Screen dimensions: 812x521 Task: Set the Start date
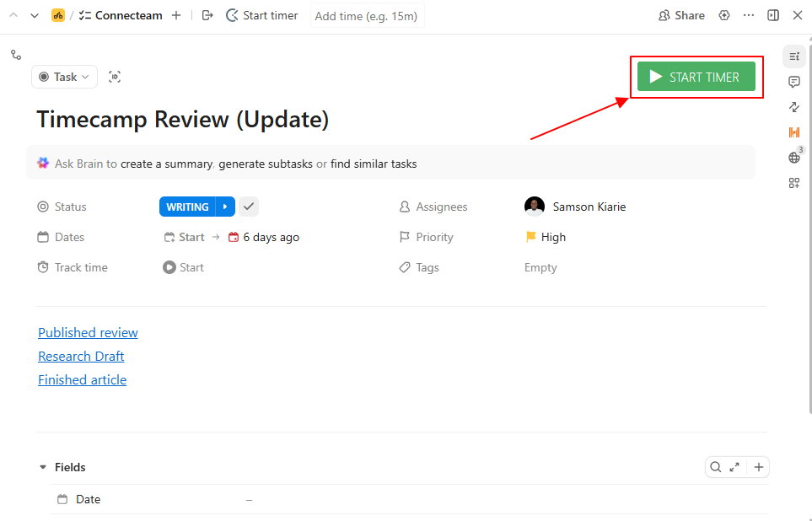pyautogui.click(x=185, y=237)
